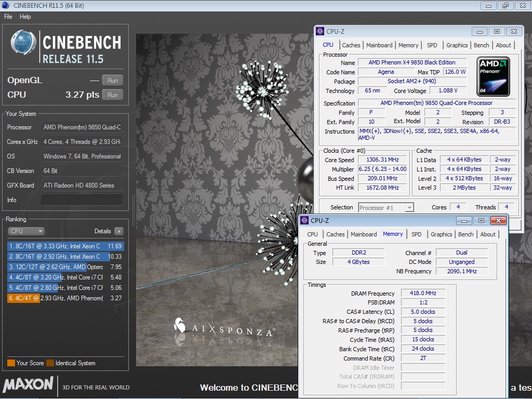Click the Core Speed value 1306.31 MHz
This screenshot has height=399, width=532.
[x=383, y=159]
